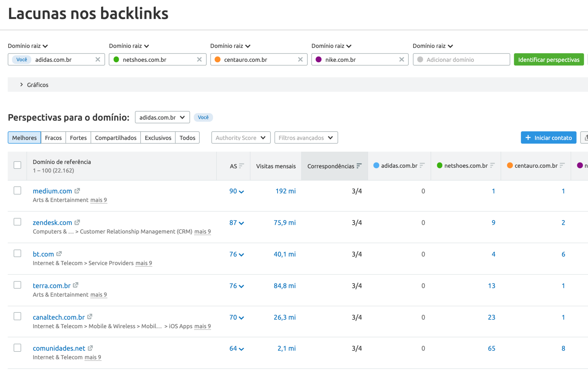Remove adidas.com.br domain with X icon
This screenshot has height=371, width=588.
pos(98,59)
